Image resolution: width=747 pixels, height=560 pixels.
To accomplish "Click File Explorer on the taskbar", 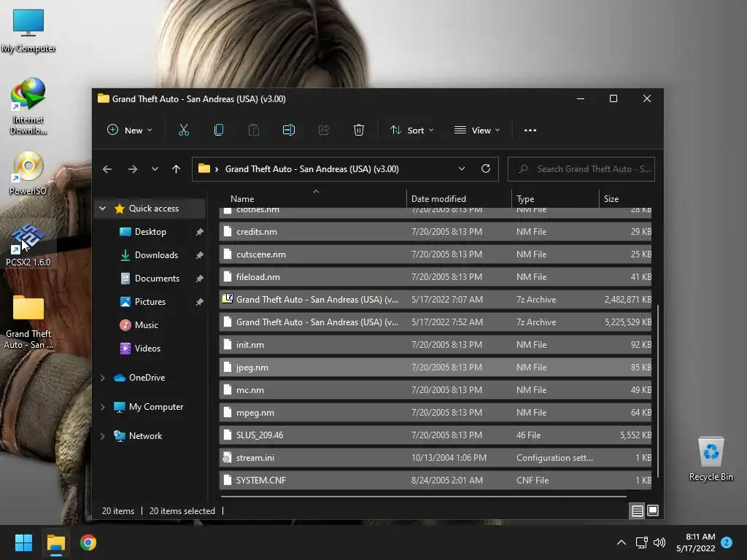I will 55,542.
